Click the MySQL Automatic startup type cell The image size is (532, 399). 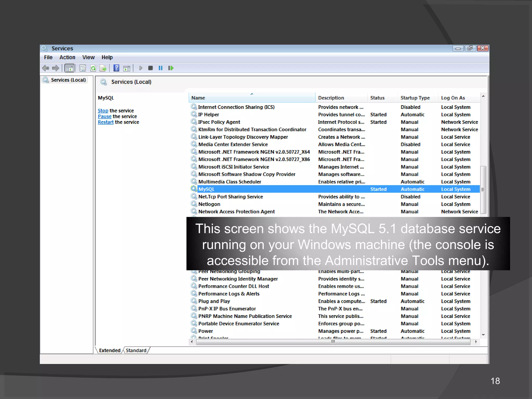[x=413, y=189]
